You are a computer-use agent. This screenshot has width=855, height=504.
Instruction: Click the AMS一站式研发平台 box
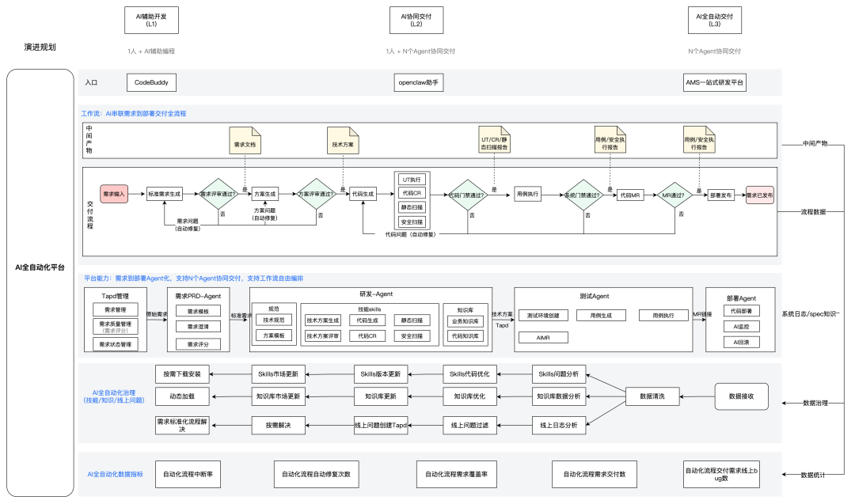click(715, 82)
